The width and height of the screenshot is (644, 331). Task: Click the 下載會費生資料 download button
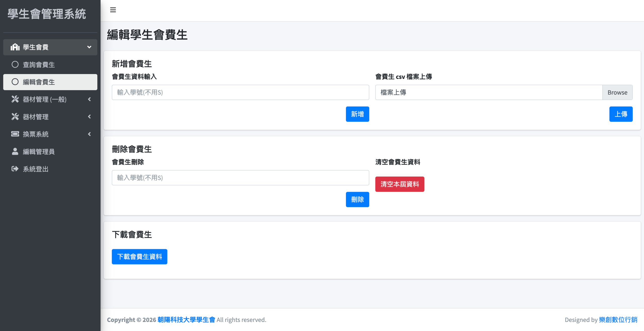pyautogui.click(x=139, y=256)
